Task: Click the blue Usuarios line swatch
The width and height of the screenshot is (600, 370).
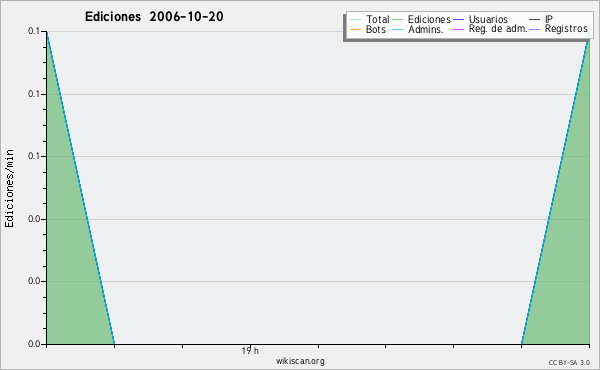Action: 458,20
